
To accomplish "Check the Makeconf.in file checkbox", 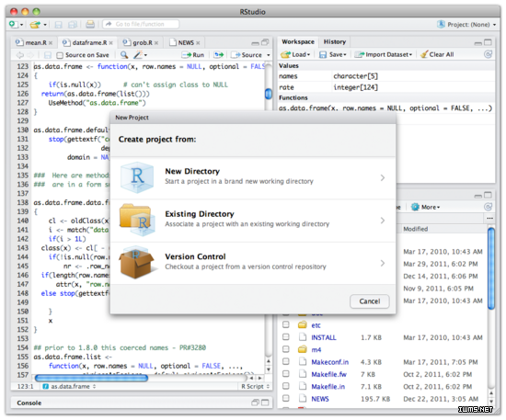I will coord(286,361).
